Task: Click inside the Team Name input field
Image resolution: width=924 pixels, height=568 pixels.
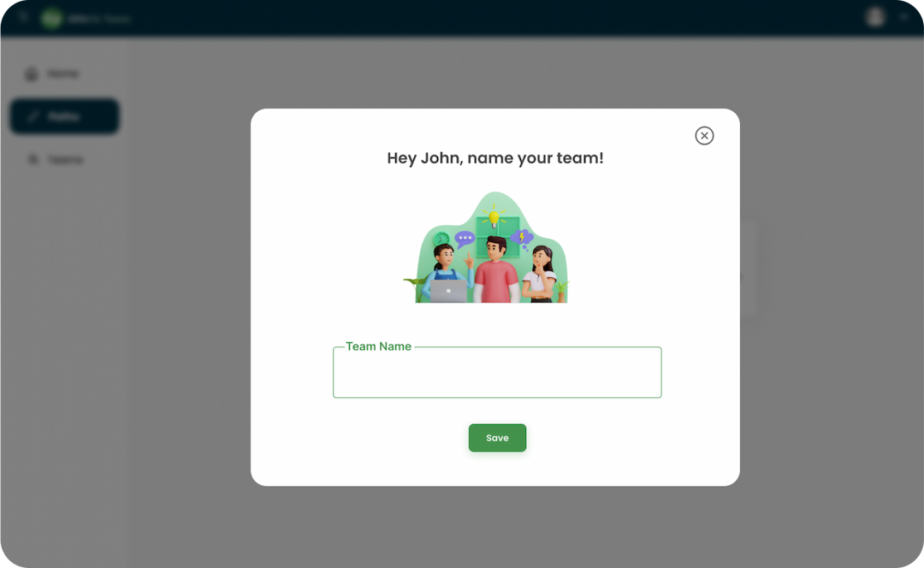Action: pyautogui.click(x=497, y=372)
